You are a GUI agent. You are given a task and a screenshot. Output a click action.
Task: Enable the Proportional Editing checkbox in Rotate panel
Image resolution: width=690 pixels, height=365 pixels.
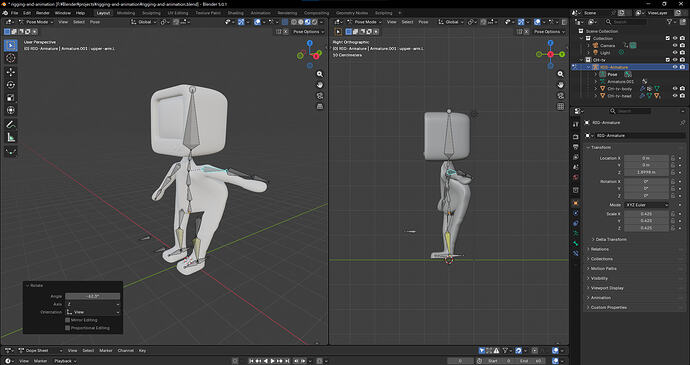pos(68,328)
